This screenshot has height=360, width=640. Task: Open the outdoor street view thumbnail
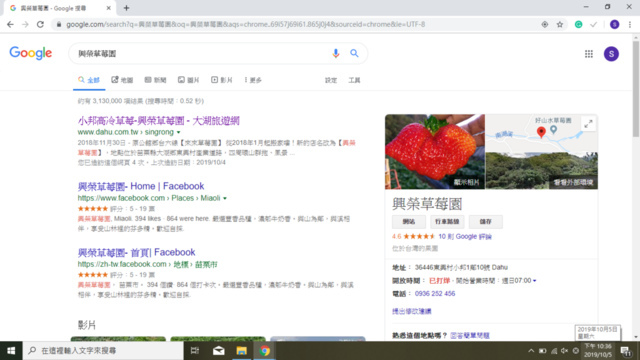[x=542, y=171]
